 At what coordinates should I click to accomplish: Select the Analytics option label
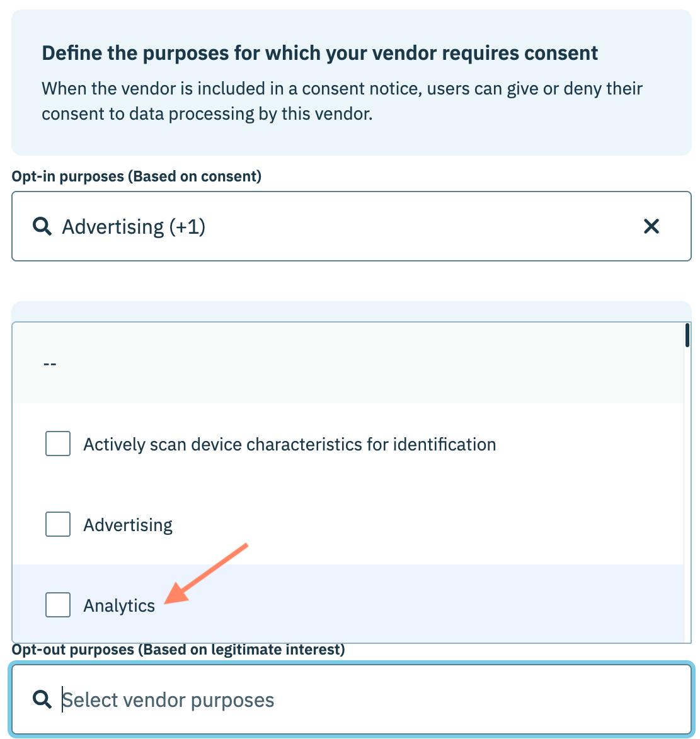click(119, 605)
